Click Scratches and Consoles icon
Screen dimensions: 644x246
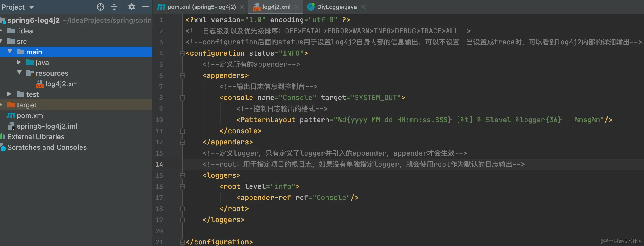3,148
